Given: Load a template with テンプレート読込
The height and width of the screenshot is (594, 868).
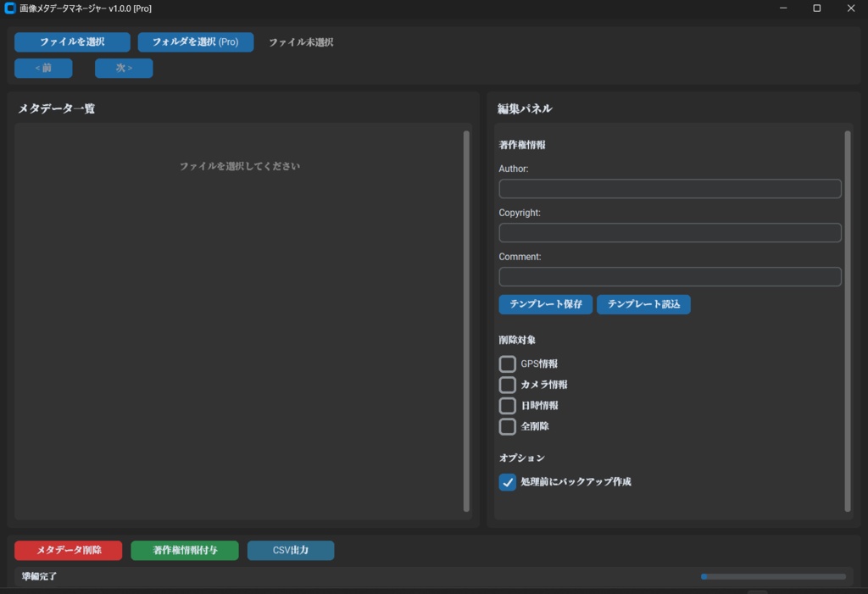Looking at the screenshot, I should point(643,304).
